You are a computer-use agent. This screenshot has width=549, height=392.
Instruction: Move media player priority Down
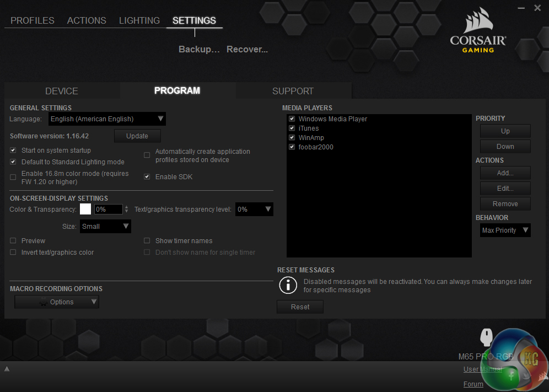[x=505, y=147]
